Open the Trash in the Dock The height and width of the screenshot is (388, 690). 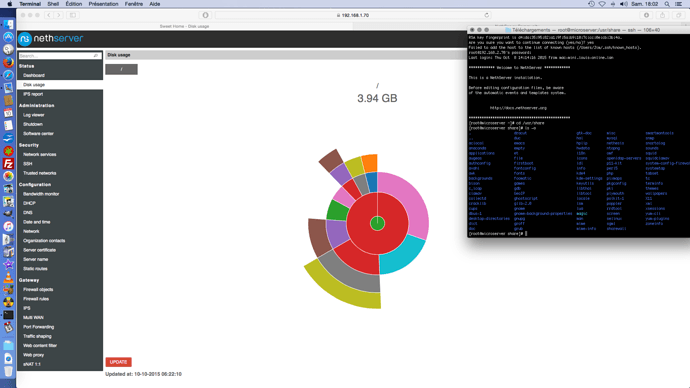(8, 371)
